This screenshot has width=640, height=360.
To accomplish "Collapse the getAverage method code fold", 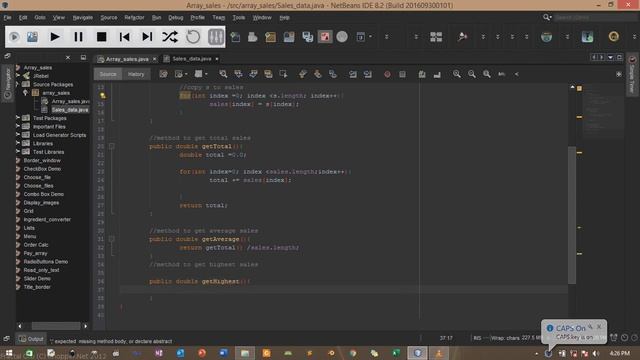I will (111, 239).
